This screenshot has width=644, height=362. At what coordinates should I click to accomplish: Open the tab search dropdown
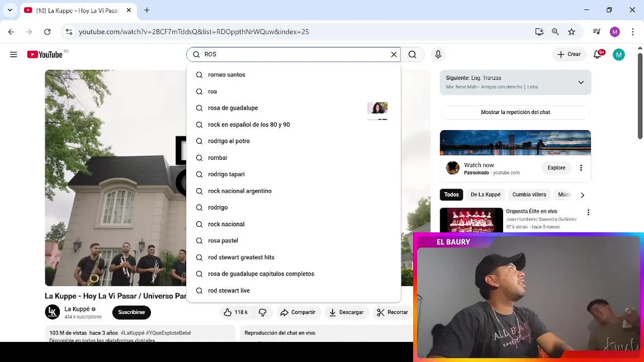(x=10, y=10)
